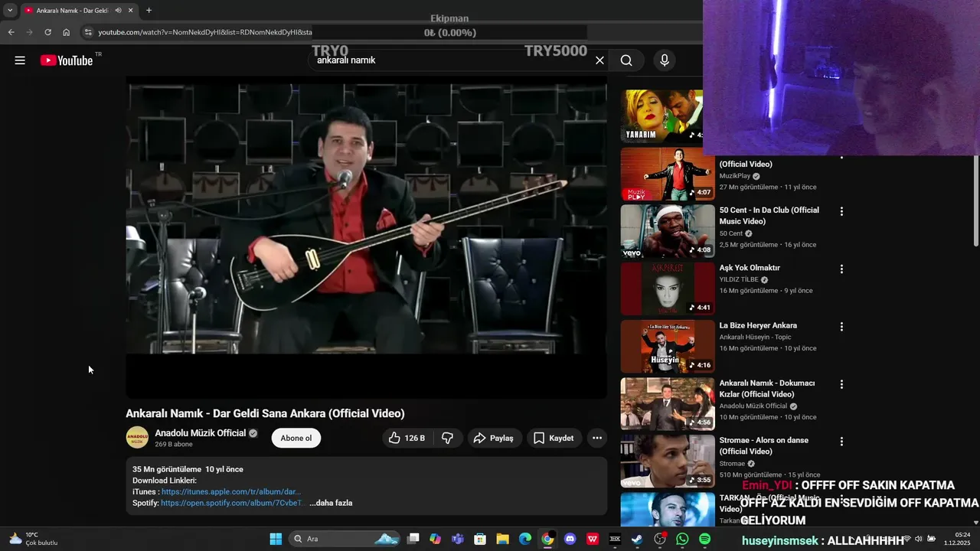Click the Windows taskbar search box
980x551 pixels.
click(345, 539)
